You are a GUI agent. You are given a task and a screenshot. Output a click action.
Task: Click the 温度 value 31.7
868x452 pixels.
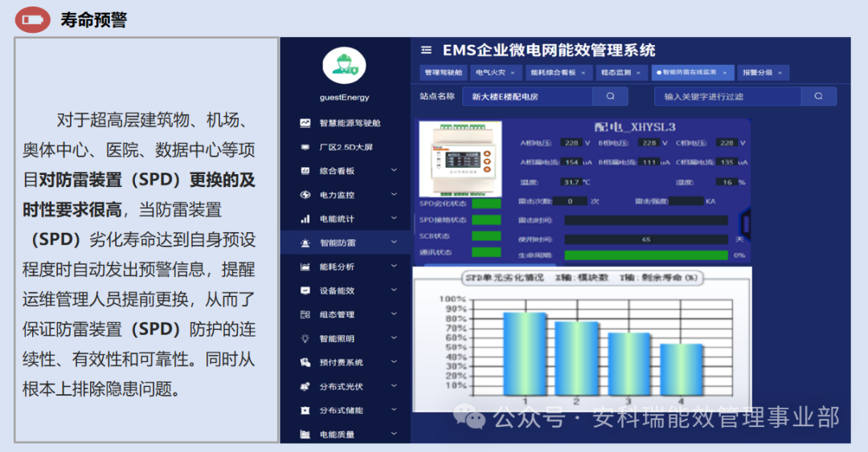click(x=570, y=182)
